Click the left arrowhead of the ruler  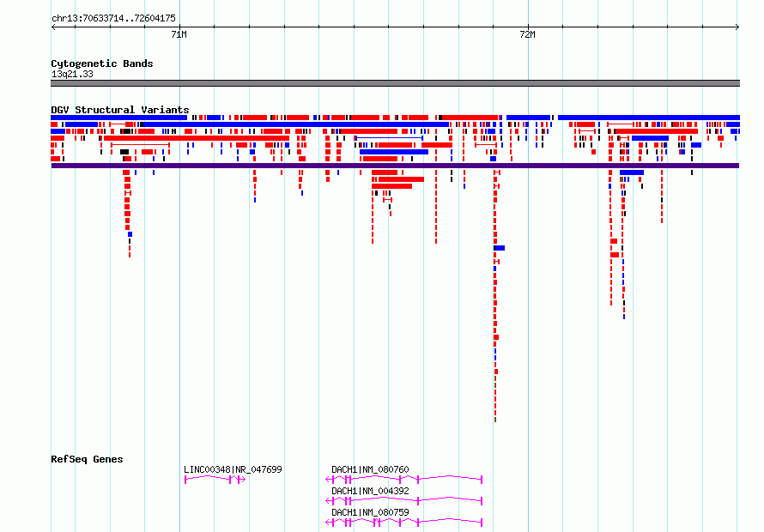[x=53, y=27]
